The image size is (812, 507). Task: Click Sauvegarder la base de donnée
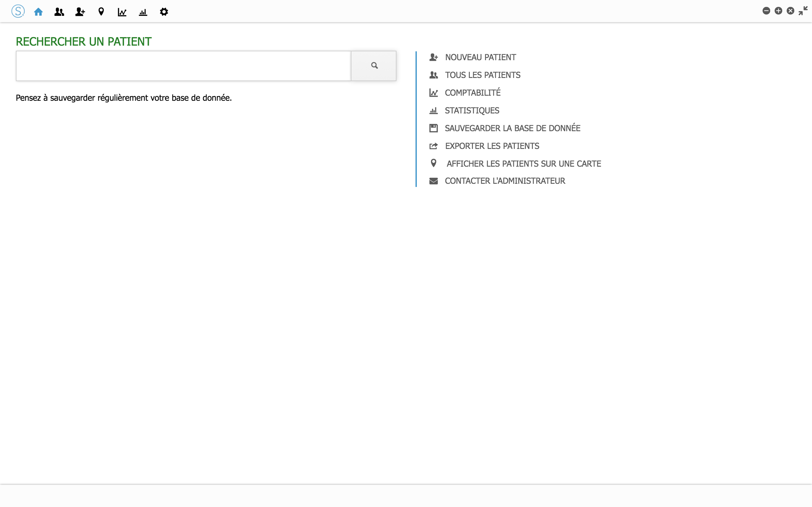click(x=512, y=128)
